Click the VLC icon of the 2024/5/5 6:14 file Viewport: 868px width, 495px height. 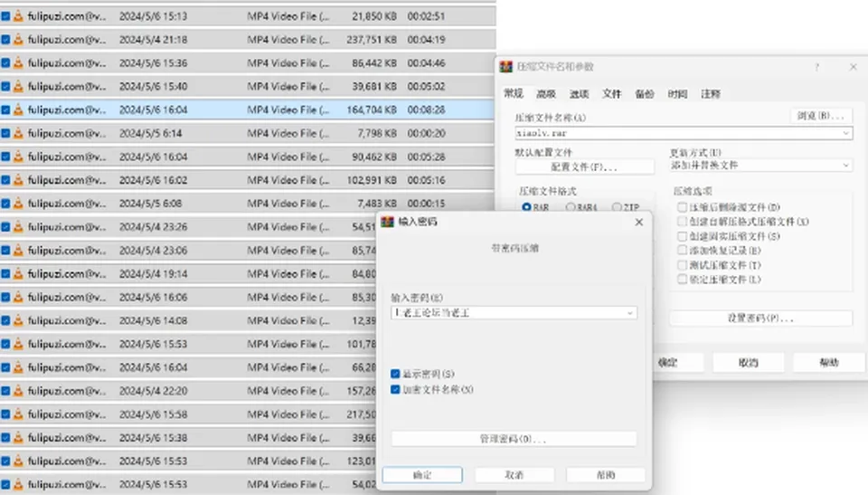(x=18, y=133)
